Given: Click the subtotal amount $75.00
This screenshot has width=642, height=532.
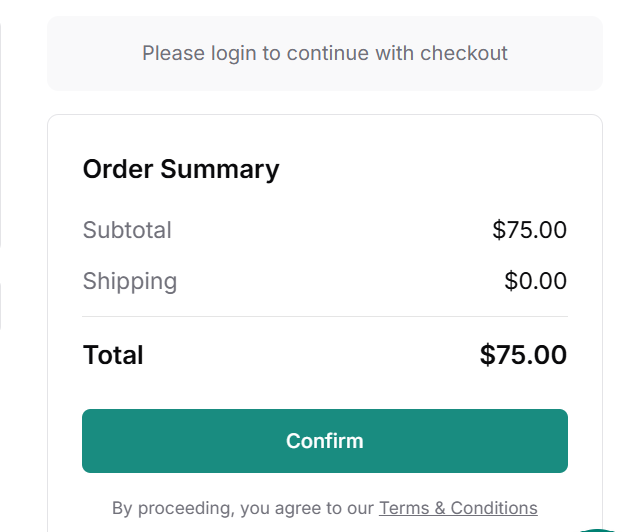Looking at the screenshot, I should click(x=529, y=230).
